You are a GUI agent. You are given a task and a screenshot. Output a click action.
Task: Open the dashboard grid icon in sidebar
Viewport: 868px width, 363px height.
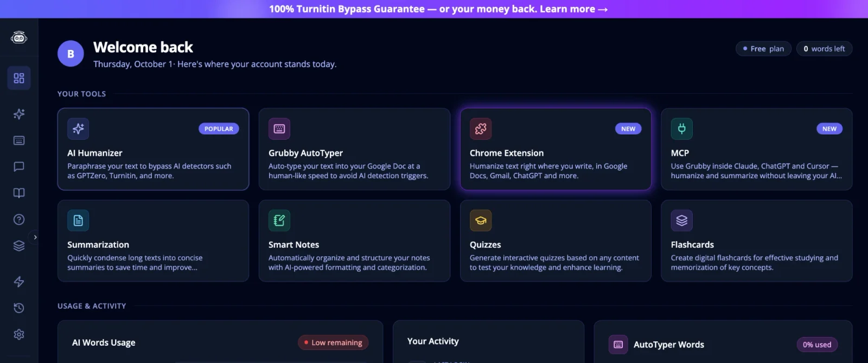coord(19,78)
